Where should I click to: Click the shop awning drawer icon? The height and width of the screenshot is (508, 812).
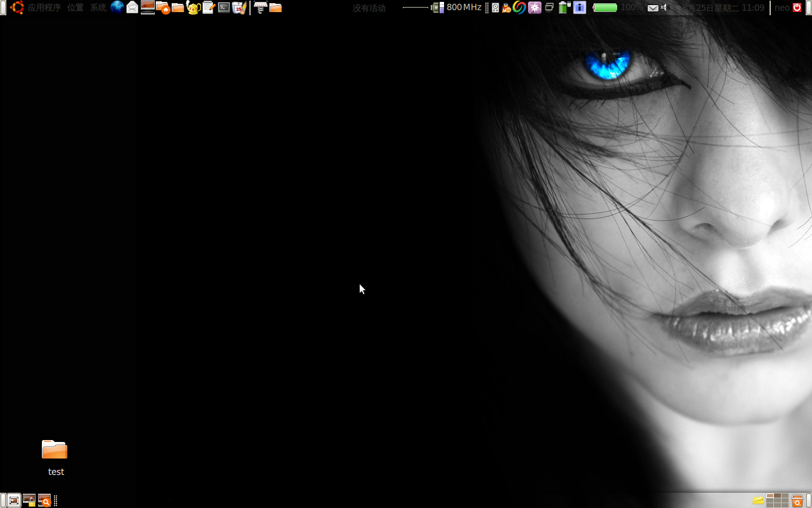[260, 8]
